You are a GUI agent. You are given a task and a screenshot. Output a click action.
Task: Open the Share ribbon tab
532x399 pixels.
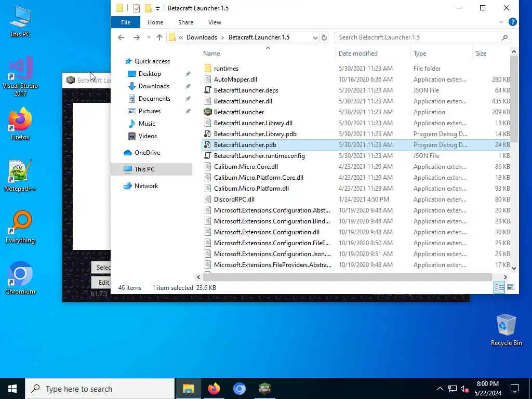[185, 22]
